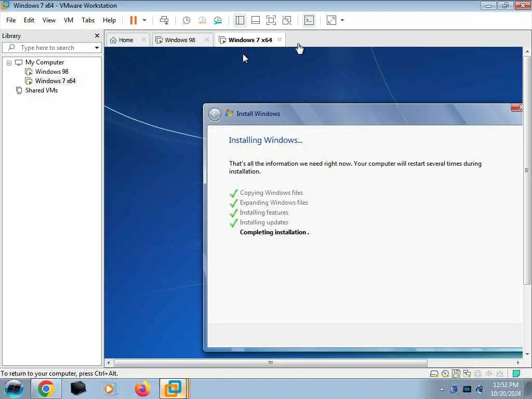
Task: Click the VMware Workstation taskbar button
Action: pyautogui.click(x=173, y=389)
